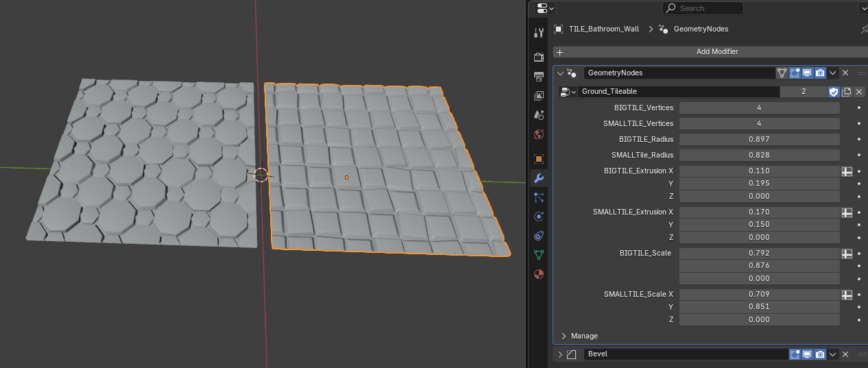This screenshot has width=868, height=368.
Task: Edit the Ground_Tileable node group name
Action: tap(679, 91)
